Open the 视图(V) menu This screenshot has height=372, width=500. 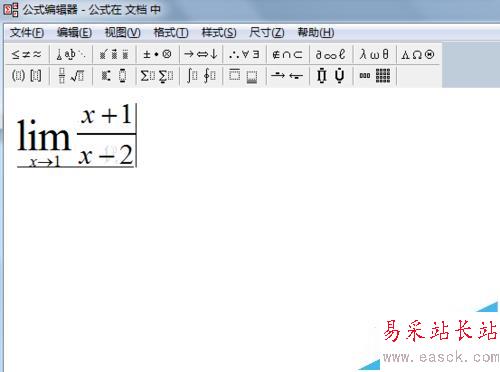pyautogui.click(x=122, y=33)
